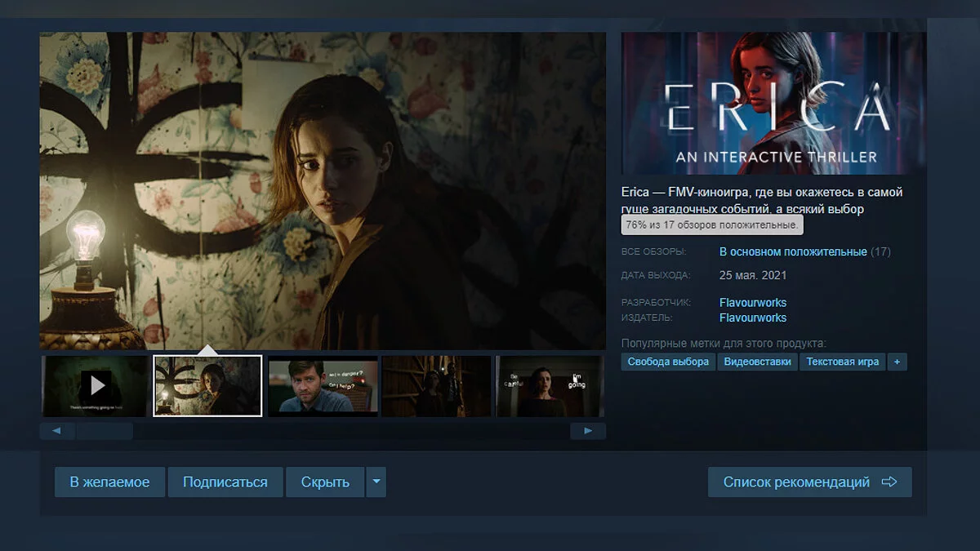This screenshot has width=980, height=551.
Task: Click the right arrow of thumbnail strip
Action: pyautogui.click(x=588, y=431)
